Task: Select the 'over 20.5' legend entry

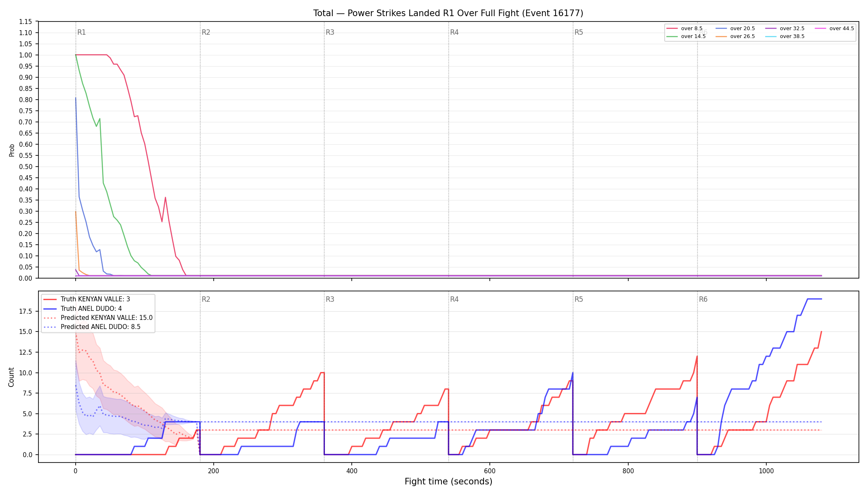Action: pyautogui.click(x=735, y=29)
